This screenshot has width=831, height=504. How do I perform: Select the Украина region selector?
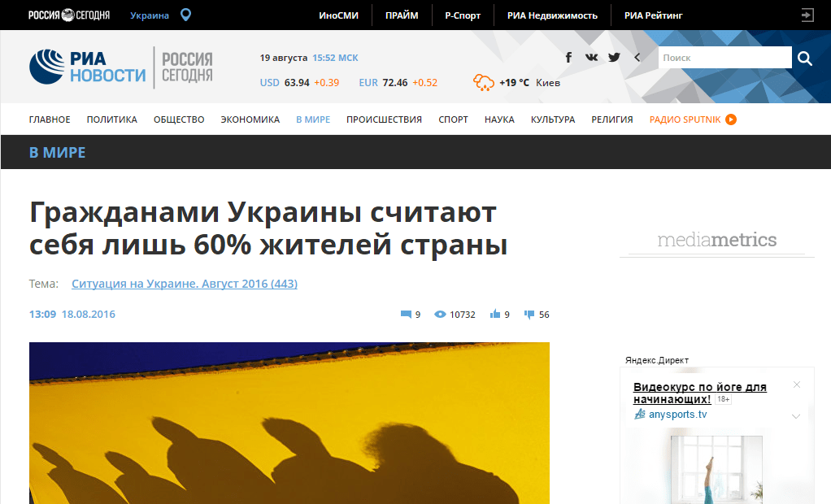(x=150, y=15)
